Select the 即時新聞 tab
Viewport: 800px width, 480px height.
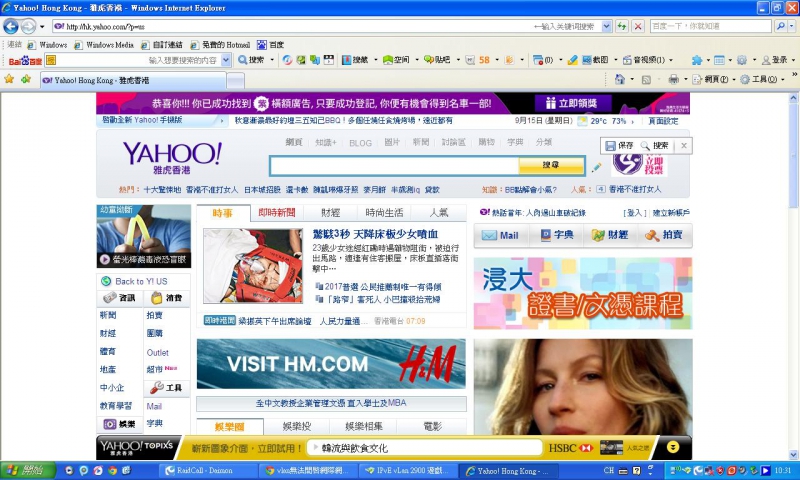(x=277, y=213)
